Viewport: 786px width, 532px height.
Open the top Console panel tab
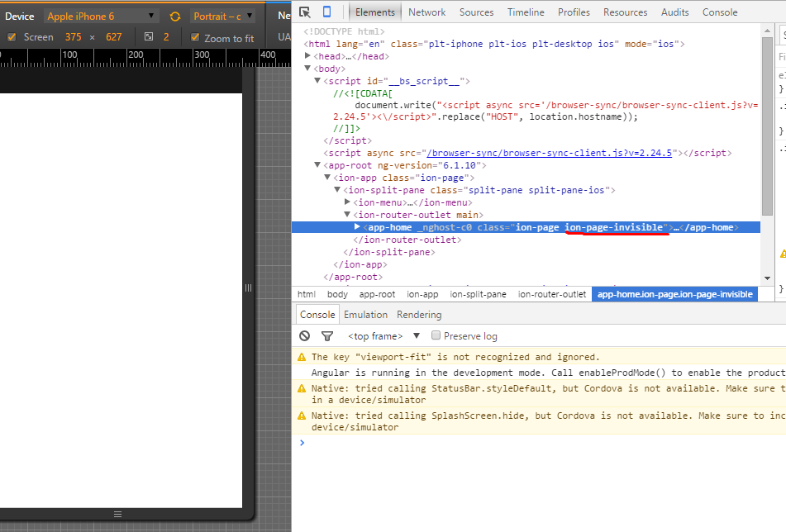tap(720, 12)
